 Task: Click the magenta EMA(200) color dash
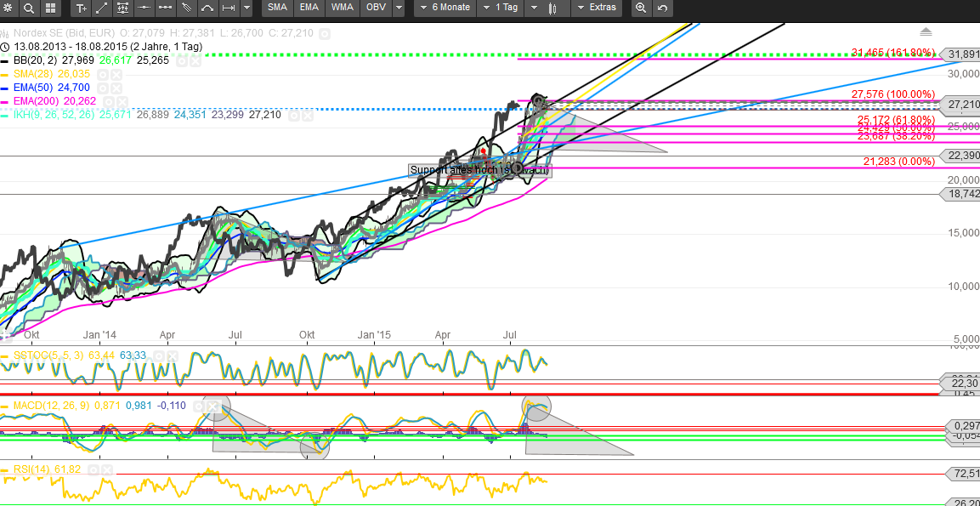tap(5, 103)
